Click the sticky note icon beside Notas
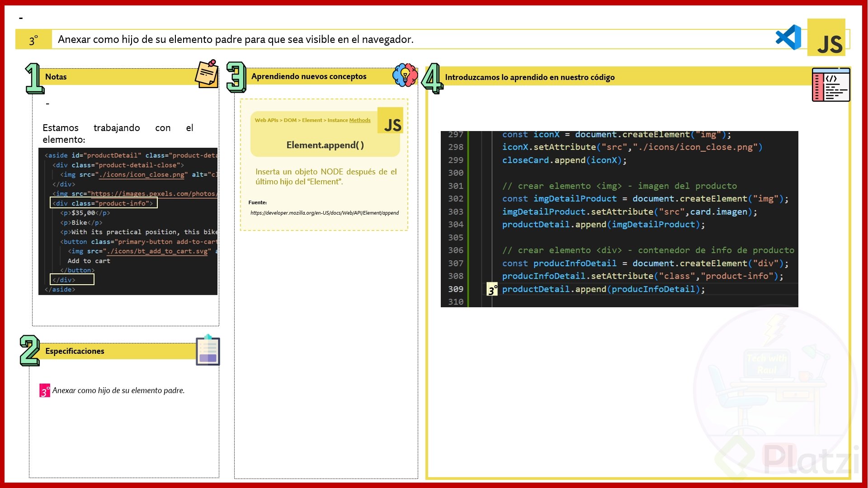Viewport: 868px width, 488px height. pos(207,74)
